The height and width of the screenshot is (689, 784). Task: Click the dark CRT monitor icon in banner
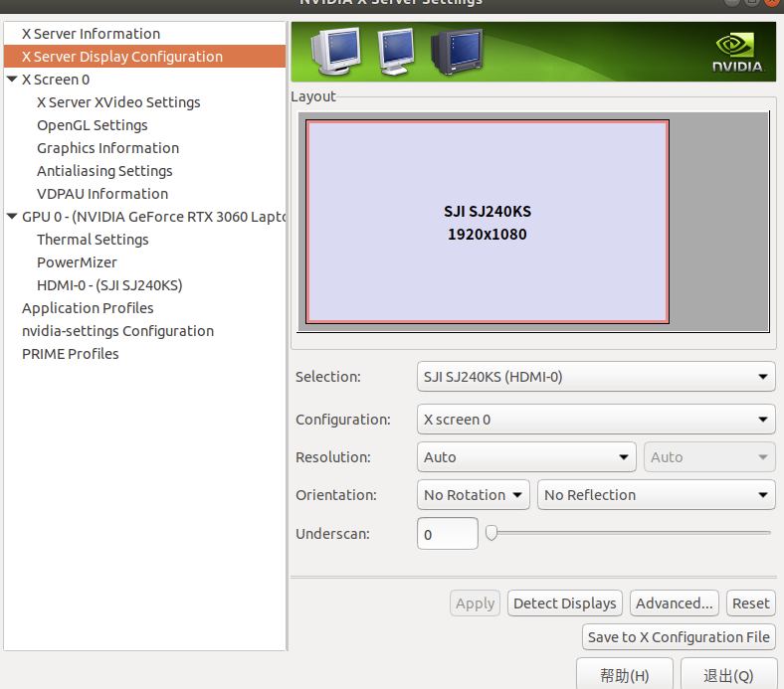click(x=456, y=52)
